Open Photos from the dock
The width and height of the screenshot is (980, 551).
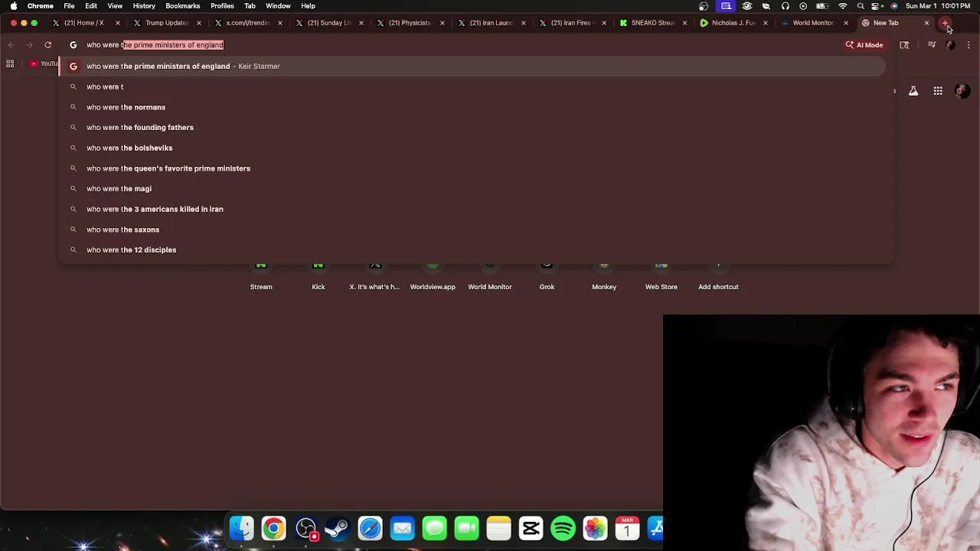pyautogui.click(x=595, y=528)
